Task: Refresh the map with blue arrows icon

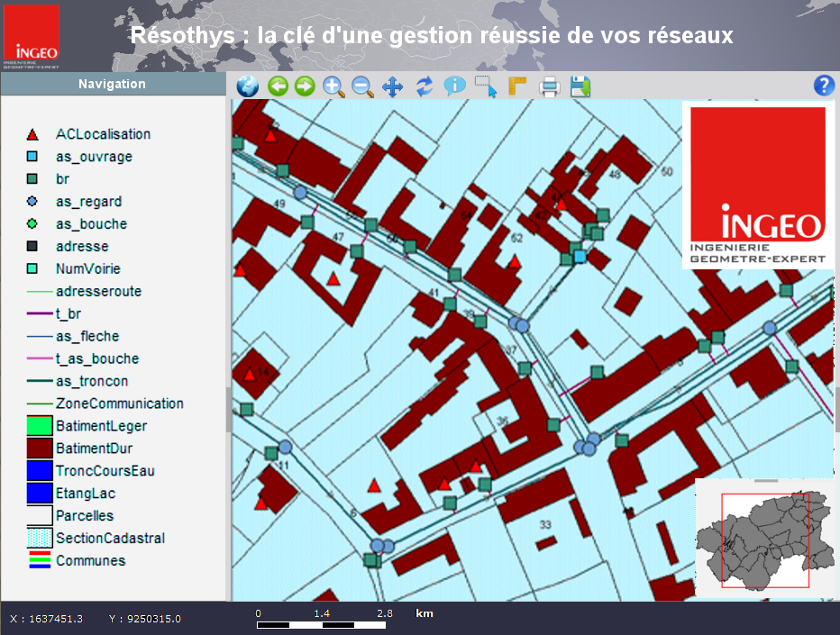Action: (x=425, y=86)
